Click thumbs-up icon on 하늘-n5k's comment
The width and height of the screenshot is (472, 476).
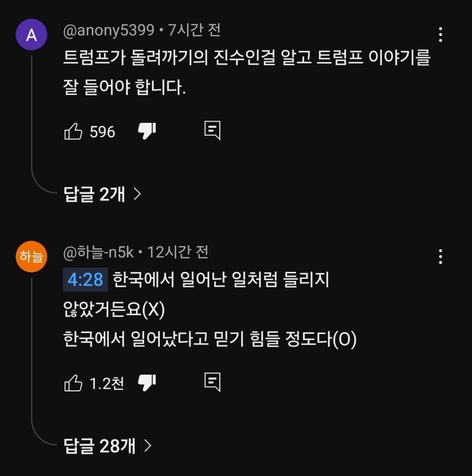73,383
